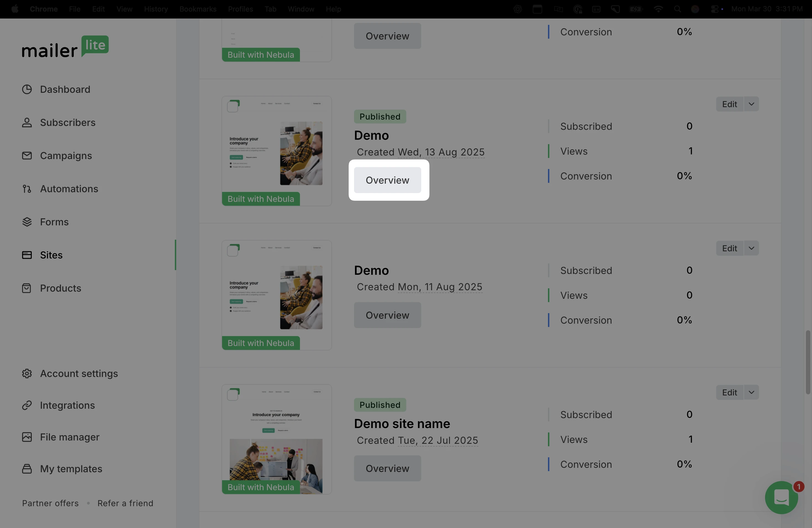
Task: Click the Products shopping bag icon
Action: click(27, 288)
